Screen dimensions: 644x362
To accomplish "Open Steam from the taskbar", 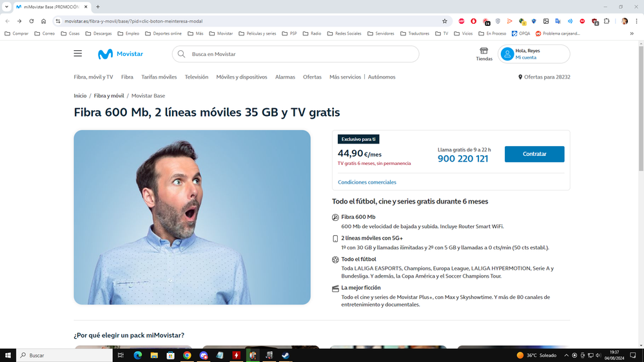I will 286,355.
